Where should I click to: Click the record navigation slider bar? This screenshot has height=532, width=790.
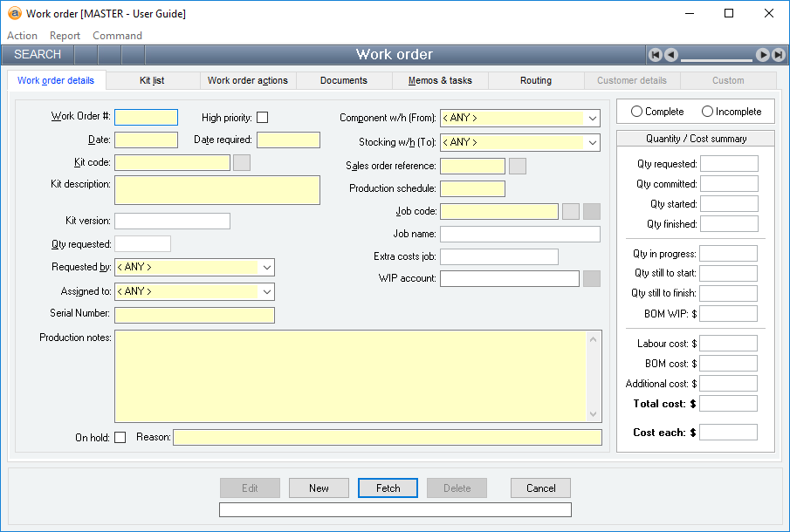pyautogui.click(x=717, y=59)
